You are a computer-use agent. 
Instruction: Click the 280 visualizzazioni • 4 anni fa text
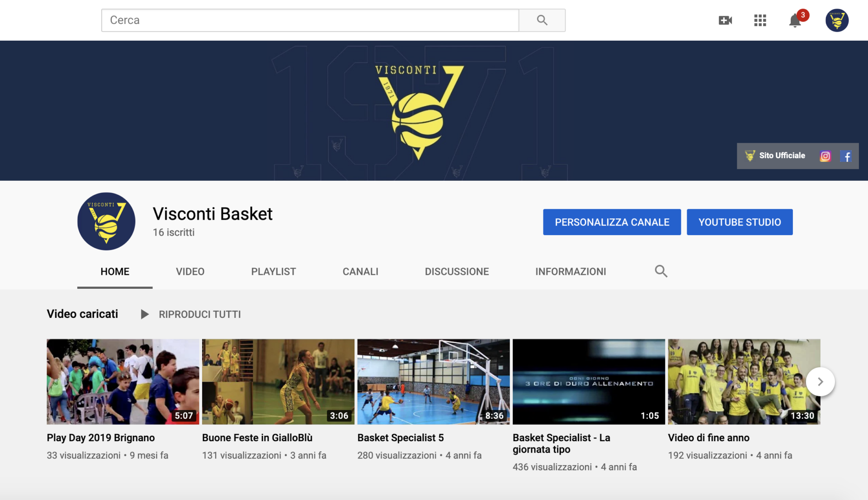[x=420, y=455]
